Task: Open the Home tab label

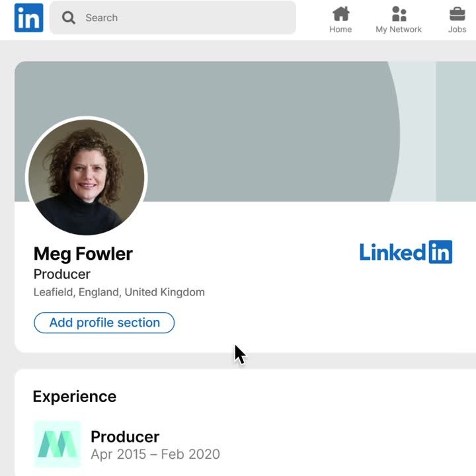Action: (x=340, y=30)
